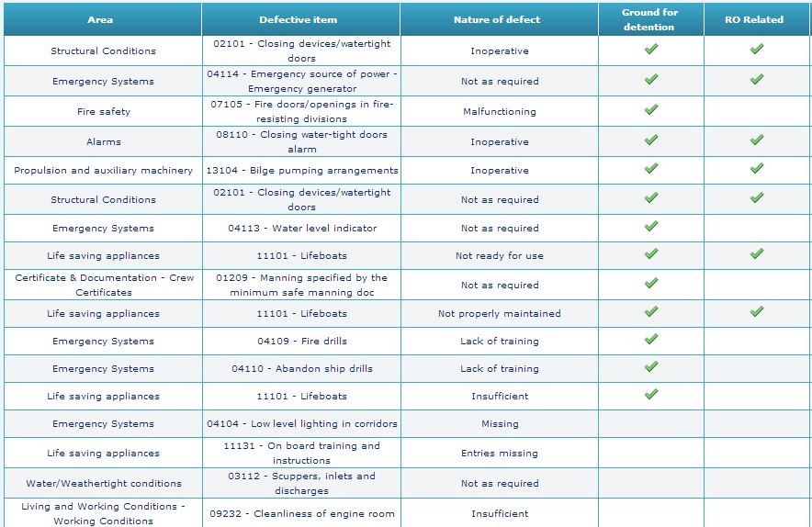Viewport: 812px width, 527px height.
Task: Click RO Related tick for Lifeboats Not properly maintained
Action: click(757, 312)
